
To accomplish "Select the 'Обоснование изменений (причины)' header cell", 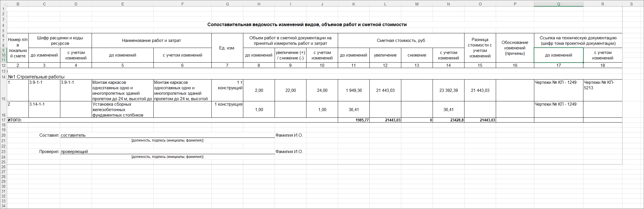I will [x=515, y=48].
